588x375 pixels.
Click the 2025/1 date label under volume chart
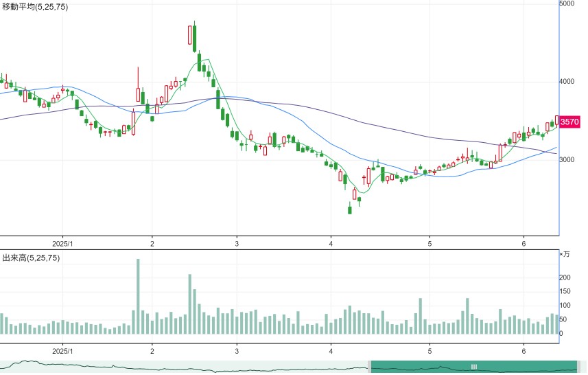[62, 352]
